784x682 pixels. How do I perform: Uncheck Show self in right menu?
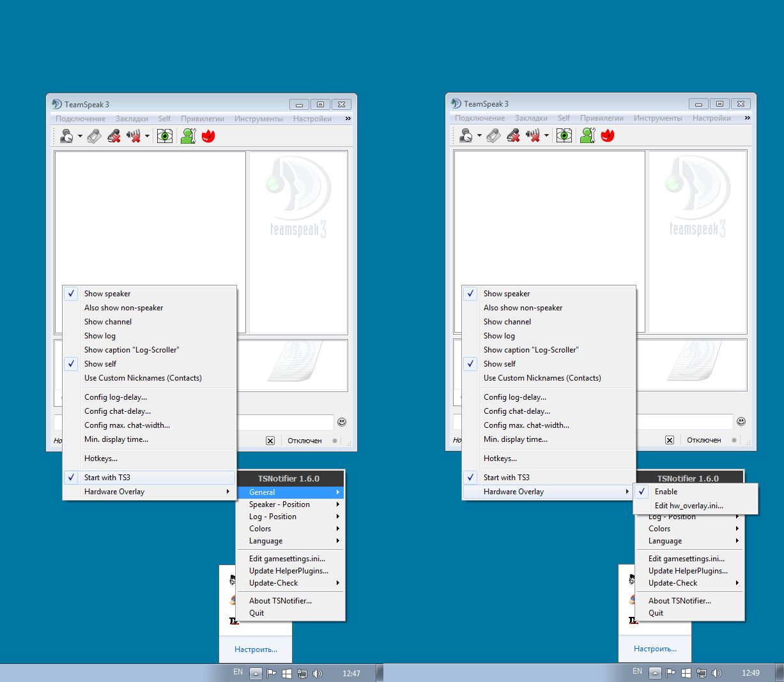coord(549,364)
